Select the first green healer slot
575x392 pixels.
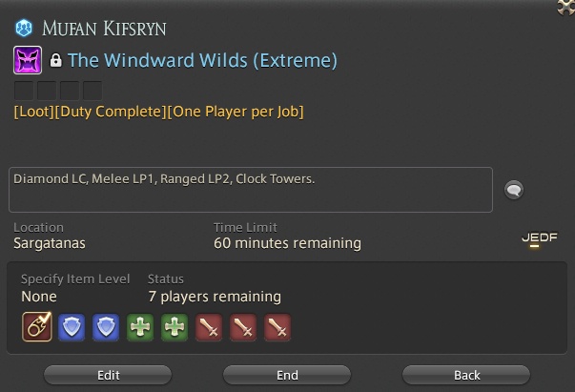(140, 327)
